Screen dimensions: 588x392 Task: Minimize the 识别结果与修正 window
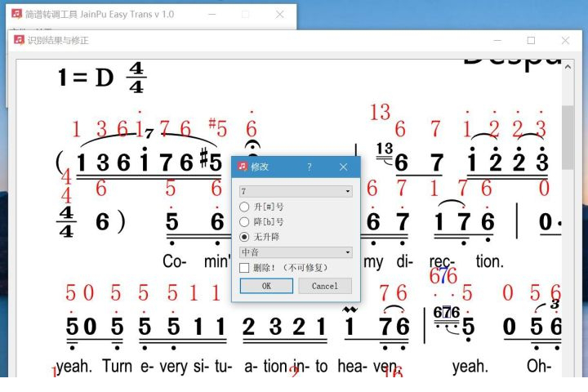point(497,40)
